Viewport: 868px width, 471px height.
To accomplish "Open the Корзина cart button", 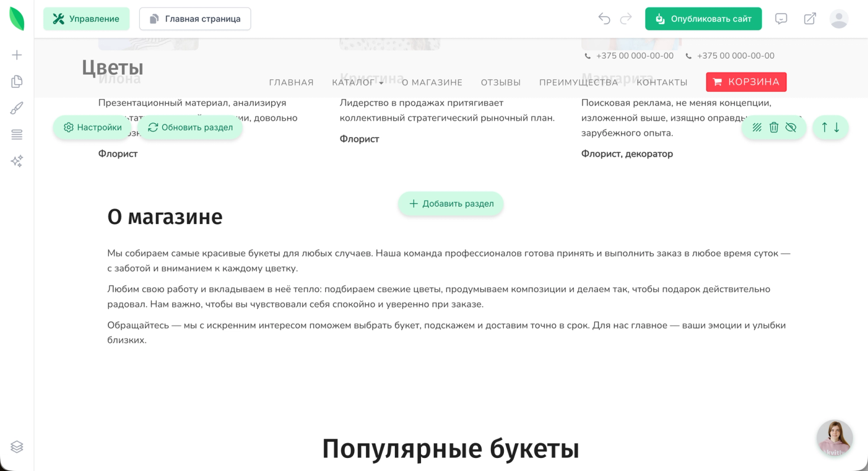I will click(746, 82).
